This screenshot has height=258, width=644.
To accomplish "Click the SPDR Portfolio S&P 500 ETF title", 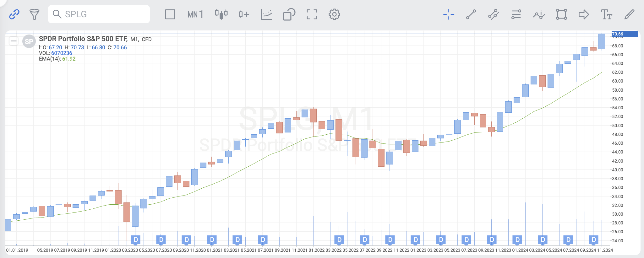I will coord(83,39).
